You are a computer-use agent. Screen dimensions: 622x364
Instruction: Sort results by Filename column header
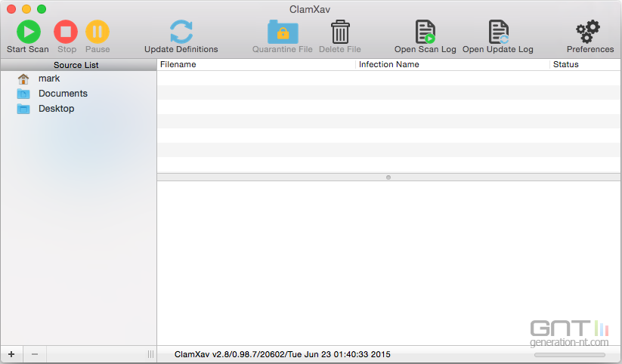pos(256,64)
